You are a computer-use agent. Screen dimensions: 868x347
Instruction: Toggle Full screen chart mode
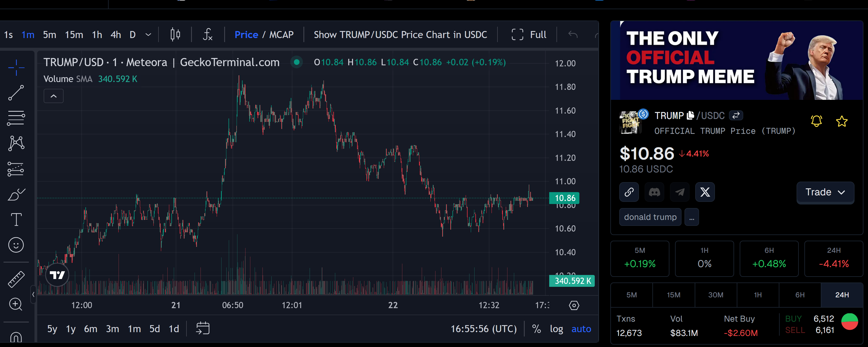point(529,35)
